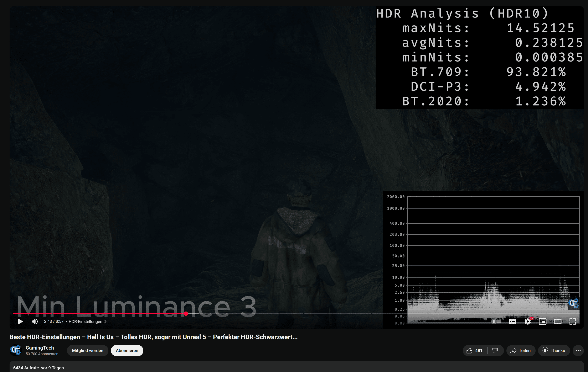Click Mitglied werden button
Viewport: 588px width, 372px height.
(x=87, y=351)
